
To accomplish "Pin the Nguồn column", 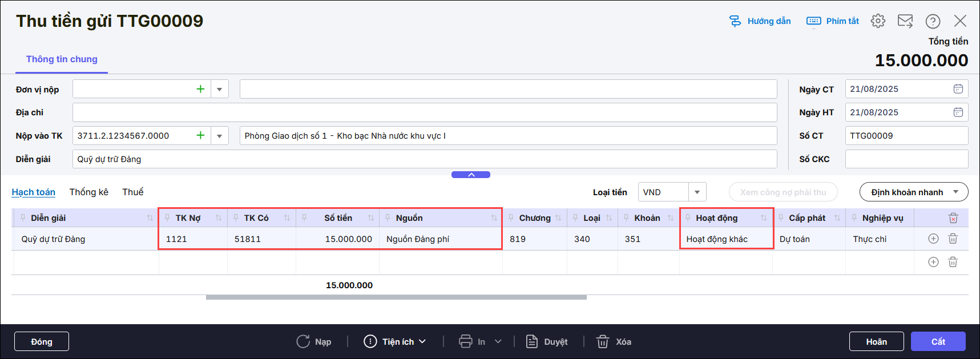I will pos(388,218).
